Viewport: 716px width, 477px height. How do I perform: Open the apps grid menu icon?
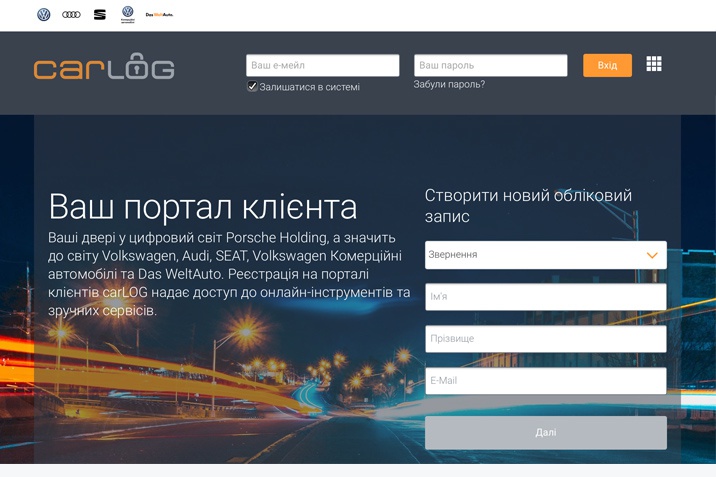point(654,64)
